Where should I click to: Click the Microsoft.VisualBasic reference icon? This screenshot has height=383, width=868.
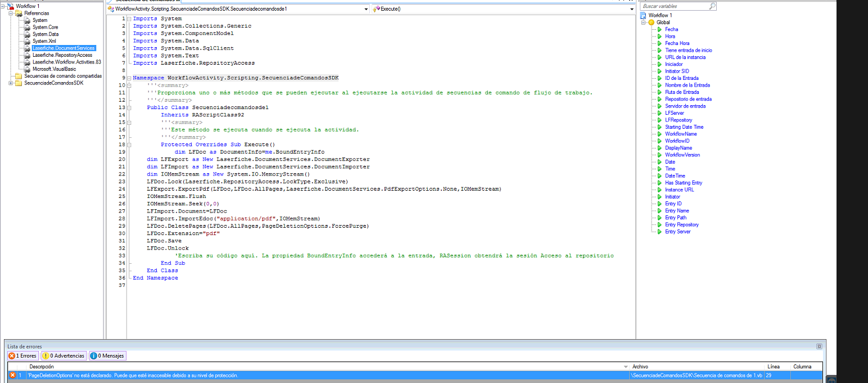[28, 69]
